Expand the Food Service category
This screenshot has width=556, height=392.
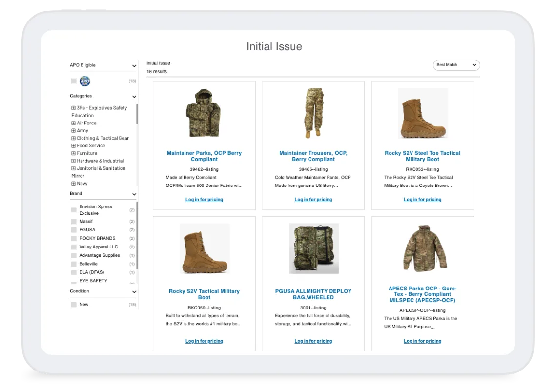(x=73, y=145)
